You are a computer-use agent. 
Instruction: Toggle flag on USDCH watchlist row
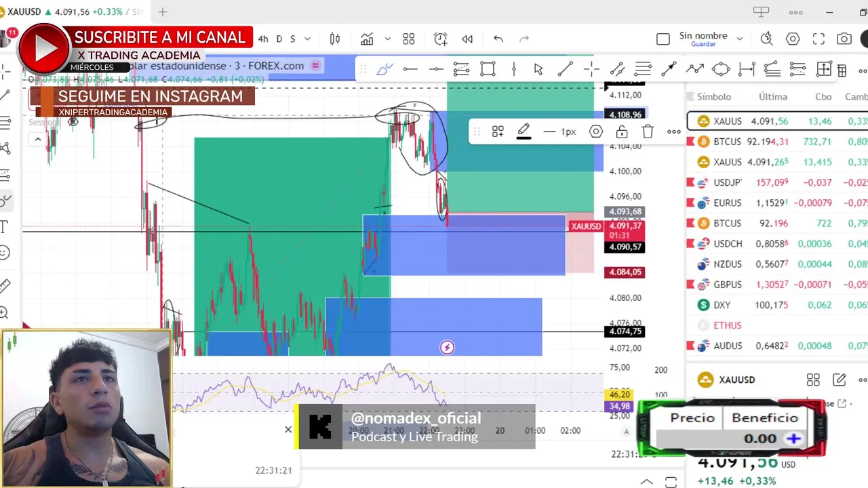(690, 244)
